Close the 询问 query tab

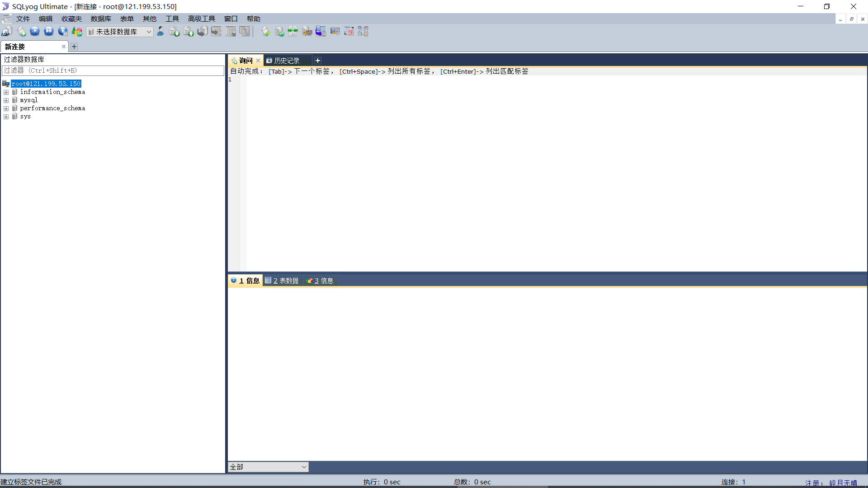click(x=258, y=61)
